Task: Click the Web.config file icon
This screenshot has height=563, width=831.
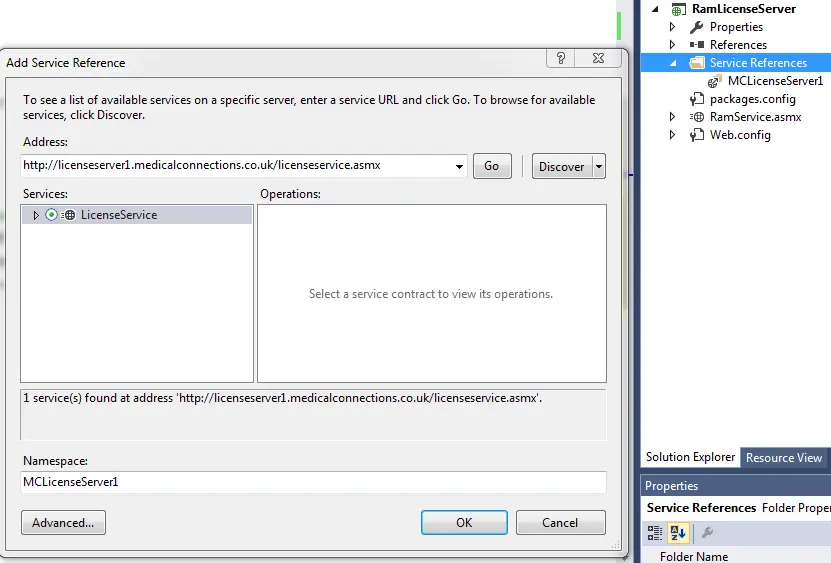Action: (x=697, y=135)
